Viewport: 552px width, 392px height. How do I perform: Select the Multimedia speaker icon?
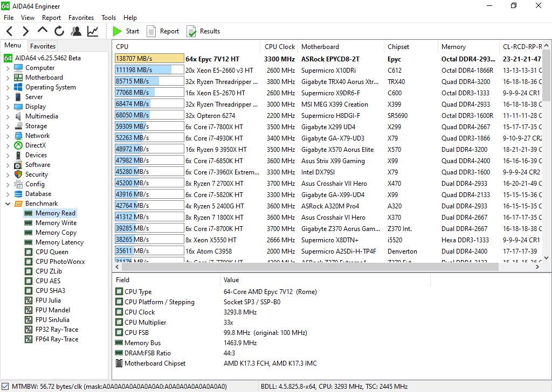pos(18,116)
